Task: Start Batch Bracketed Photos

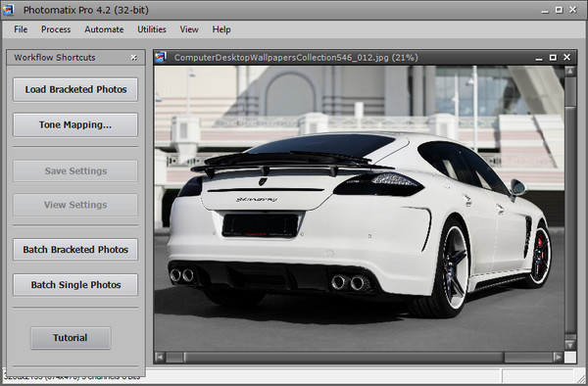Action: 75,250
